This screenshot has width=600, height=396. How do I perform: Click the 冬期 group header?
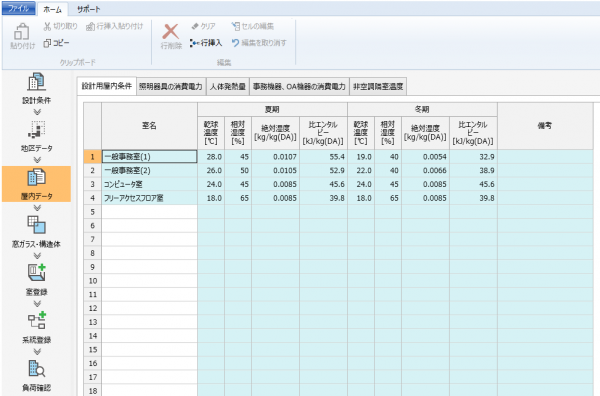(x=422, y=109)
